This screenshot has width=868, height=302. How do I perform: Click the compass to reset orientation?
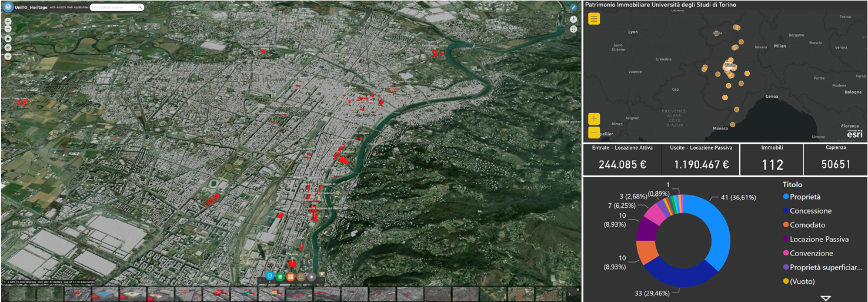(x=573, y=19)
